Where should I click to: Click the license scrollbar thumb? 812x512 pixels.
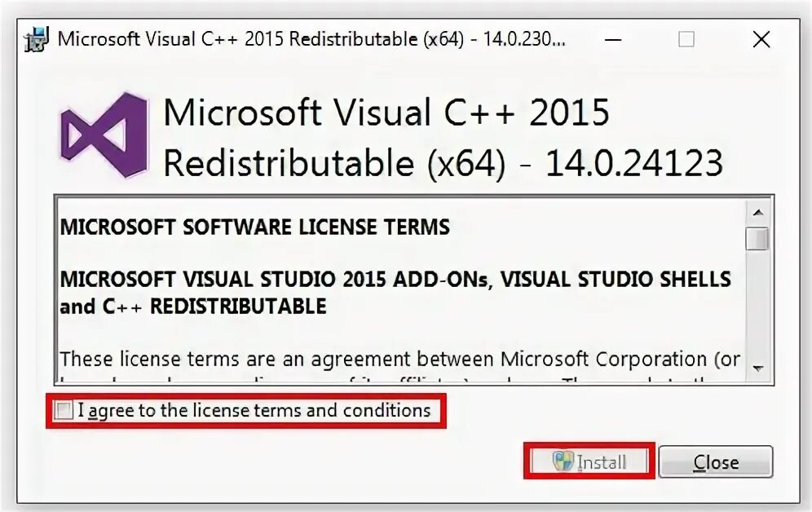757,239
